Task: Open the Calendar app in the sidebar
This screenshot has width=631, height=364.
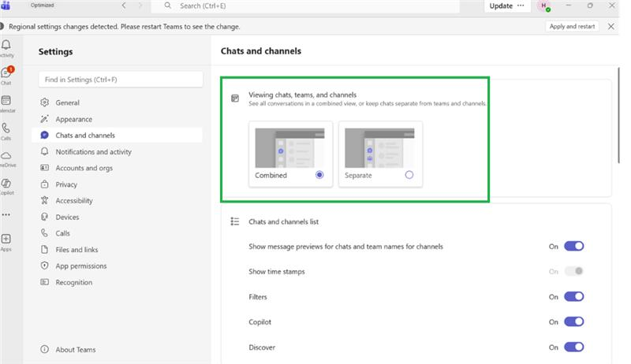Action: point(6,100)
